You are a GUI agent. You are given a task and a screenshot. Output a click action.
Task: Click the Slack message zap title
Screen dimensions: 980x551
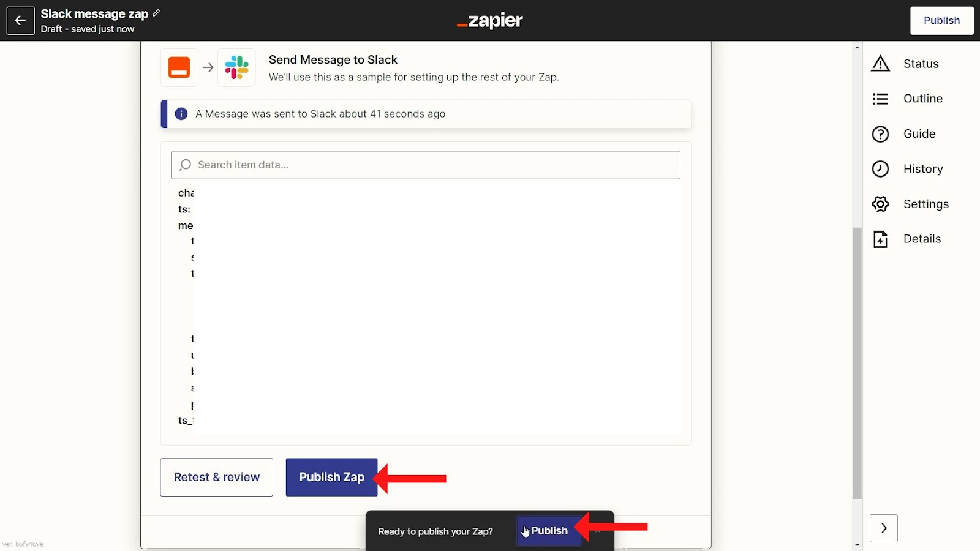(94, 13)
